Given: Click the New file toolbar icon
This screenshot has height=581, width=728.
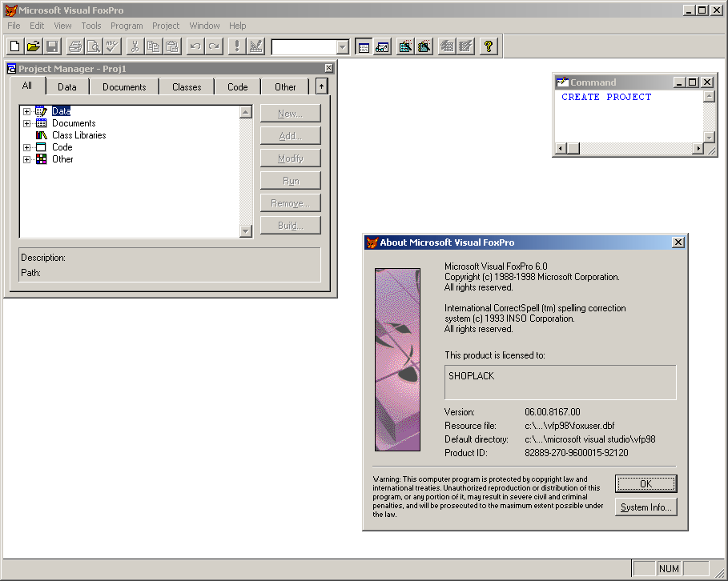Looking at the screenshot, I should click(x=15, y=46).
